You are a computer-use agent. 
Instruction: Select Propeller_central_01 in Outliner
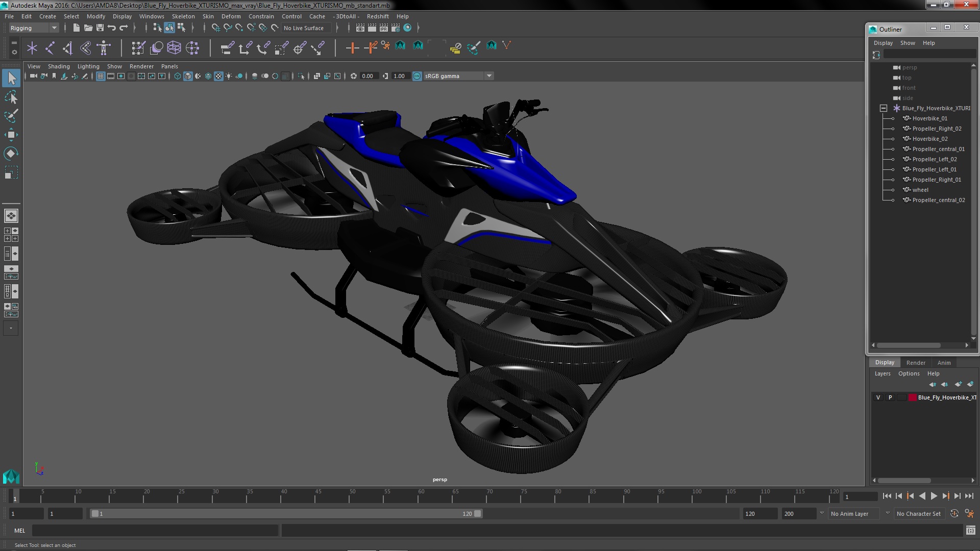tap(938, 149)
